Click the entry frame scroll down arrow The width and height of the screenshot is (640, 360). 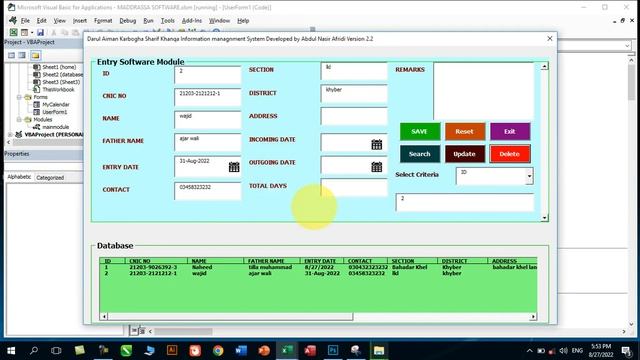[544, 218]
